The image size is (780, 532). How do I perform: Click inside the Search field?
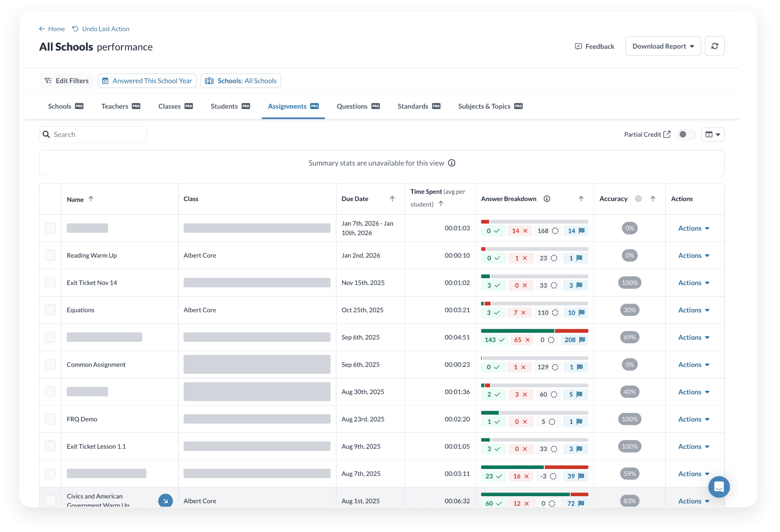(92, 134)
